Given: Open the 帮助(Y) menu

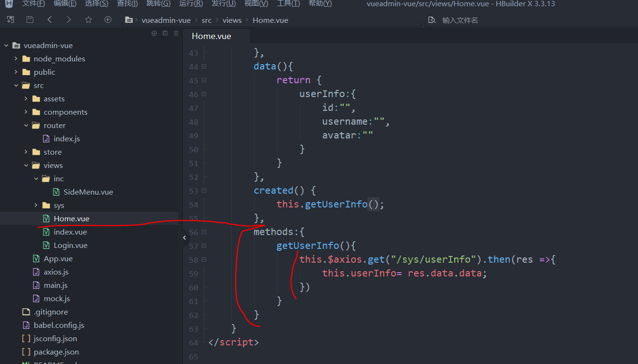Looking at the screenshot, I should pos(320,4).
